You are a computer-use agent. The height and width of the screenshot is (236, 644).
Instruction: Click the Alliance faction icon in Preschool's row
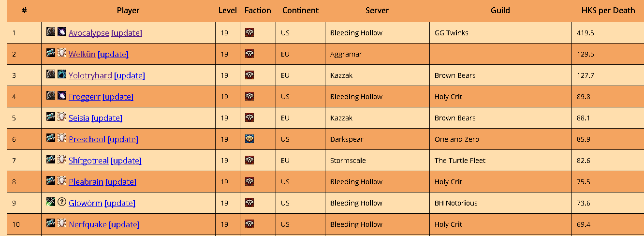point(249,139)
